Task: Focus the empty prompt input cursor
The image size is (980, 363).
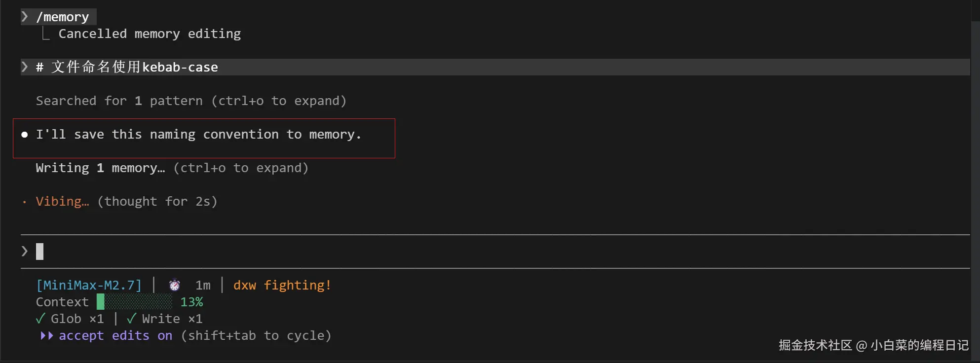Action: point(40,252)
